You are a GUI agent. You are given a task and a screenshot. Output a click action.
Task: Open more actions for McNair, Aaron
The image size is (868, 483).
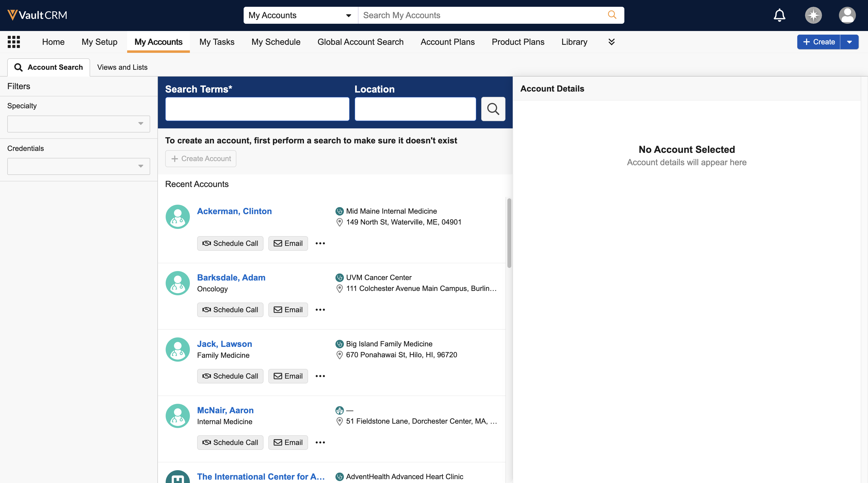pyautogui.click(x=320, y=443)
